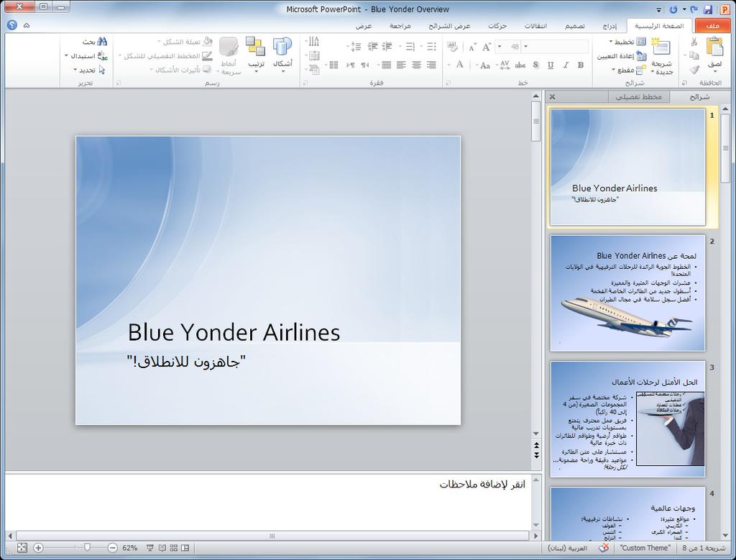Toggle Underline formatting (U)
Viewport: 736px width, 560px height.
551,65
